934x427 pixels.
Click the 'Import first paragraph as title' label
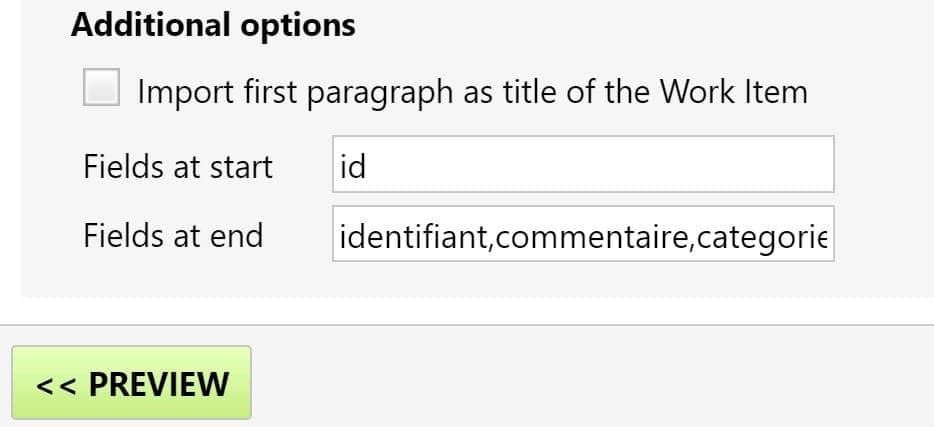coord(472,92)
